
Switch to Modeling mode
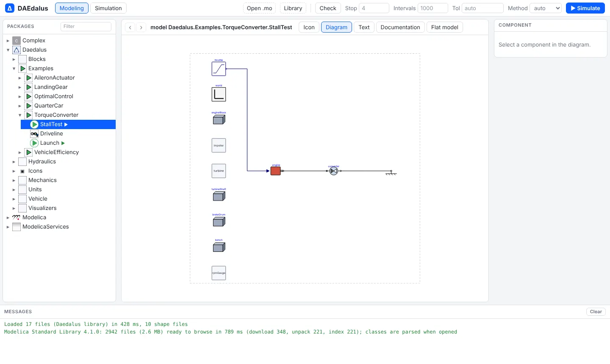pyautogui.click(x=72, y=8)
